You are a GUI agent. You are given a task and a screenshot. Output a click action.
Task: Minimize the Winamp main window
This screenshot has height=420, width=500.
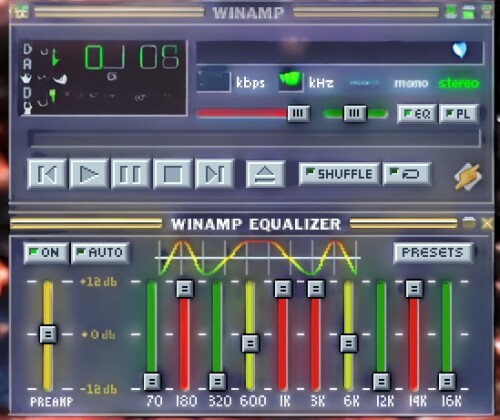click(x=451, y=12)
